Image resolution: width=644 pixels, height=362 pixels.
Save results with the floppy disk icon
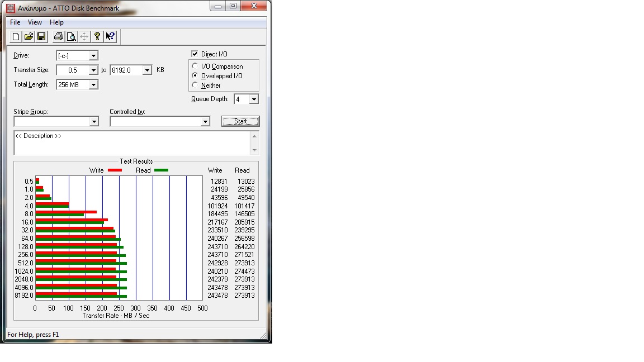coord(41,36)
